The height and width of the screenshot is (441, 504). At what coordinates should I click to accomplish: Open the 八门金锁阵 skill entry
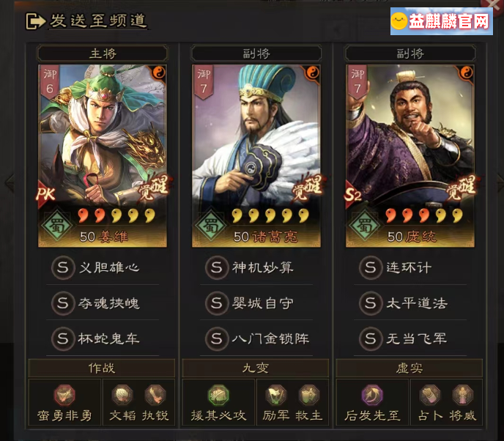point(256,338)
